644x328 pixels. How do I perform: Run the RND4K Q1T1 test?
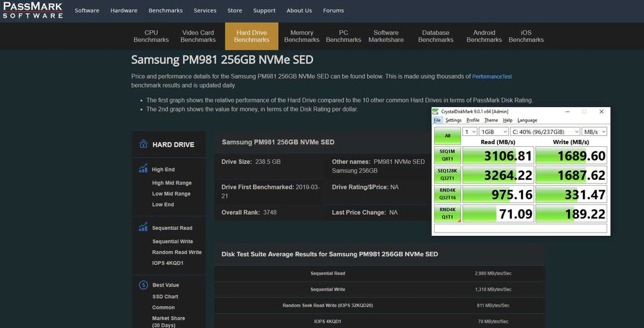(x=447, y=213)
